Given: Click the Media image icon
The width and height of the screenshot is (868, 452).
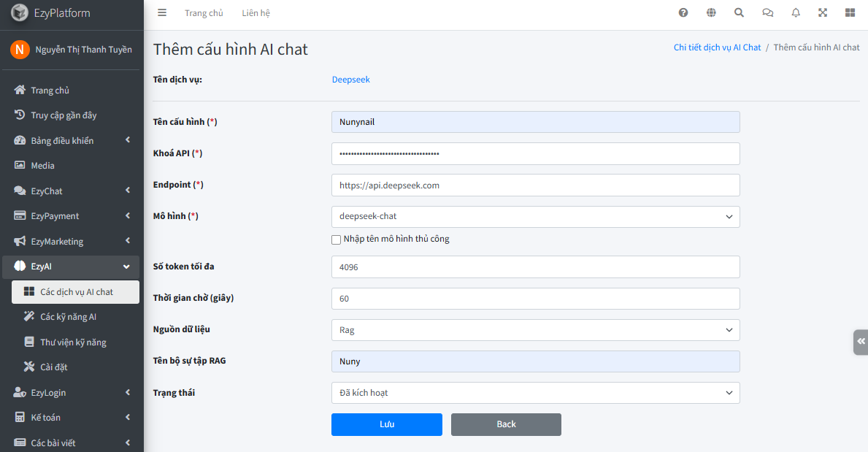Looking at the screenshot, I should (20, 165).
